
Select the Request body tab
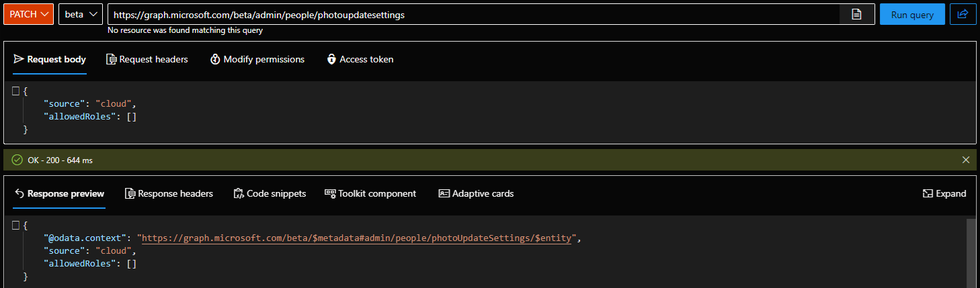(x=50, y=59)
